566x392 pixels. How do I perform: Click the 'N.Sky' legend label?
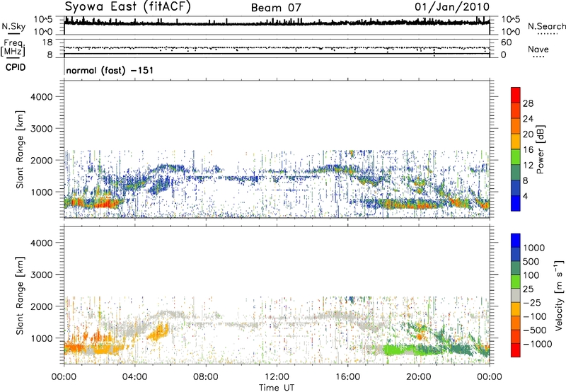coord(13,26)
